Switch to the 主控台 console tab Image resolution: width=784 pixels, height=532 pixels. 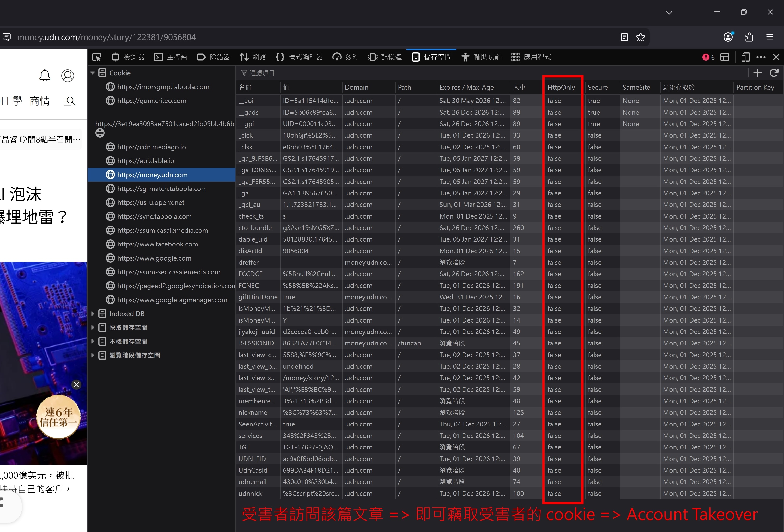(171, 57)
